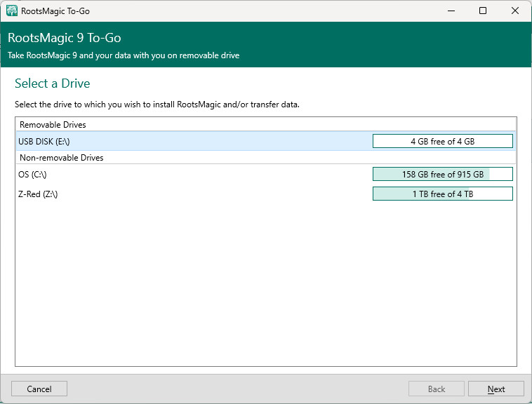Click the RootsMagic tree icon in title bar
This screenshot has width=532, height=404.
click(x=12, y=11)
